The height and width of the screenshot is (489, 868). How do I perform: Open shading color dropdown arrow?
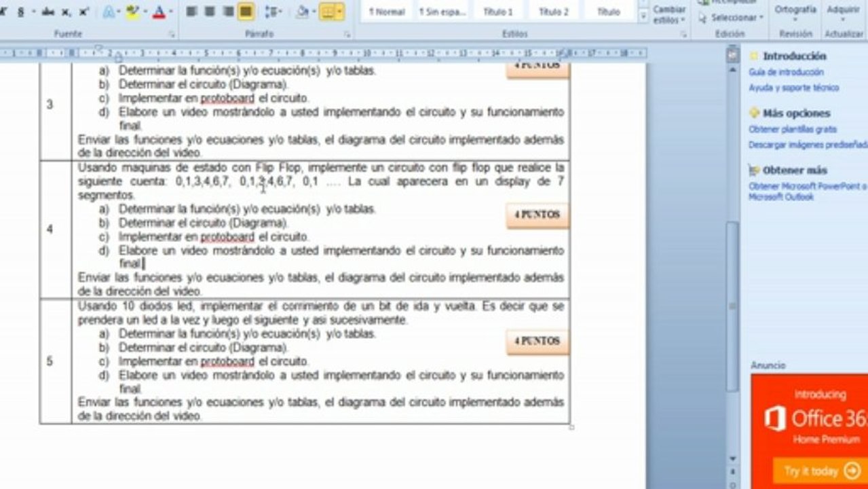click(314, 12)
